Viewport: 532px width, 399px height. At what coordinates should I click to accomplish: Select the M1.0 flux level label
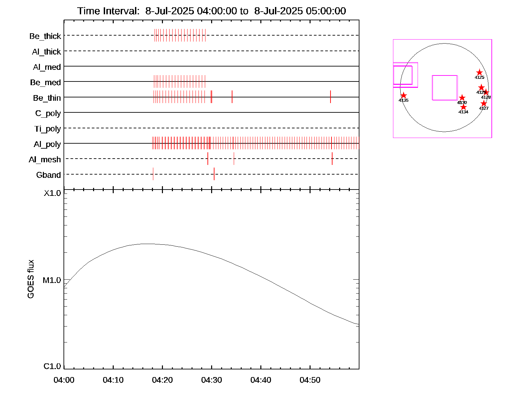click(x=52, y=280)
